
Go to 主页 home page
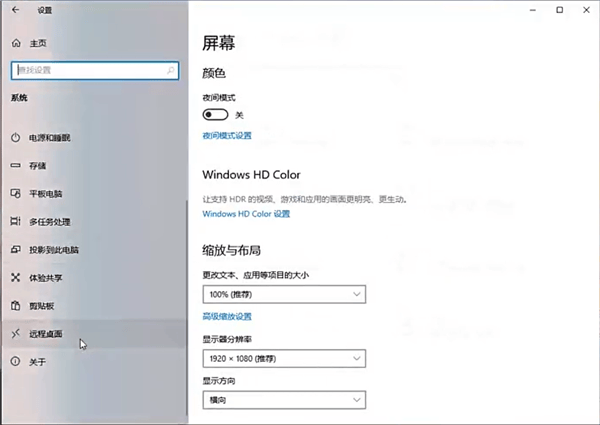(38, 43)
